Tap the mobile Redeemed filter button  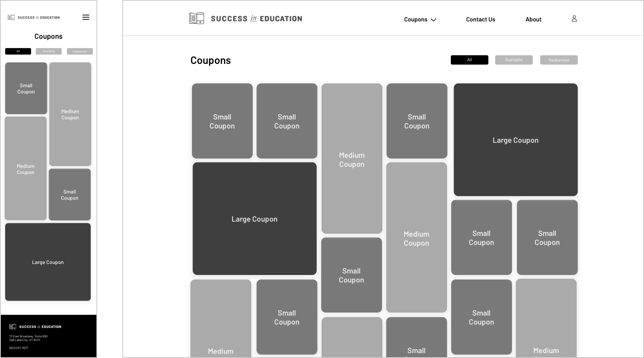tap(80, 51)
